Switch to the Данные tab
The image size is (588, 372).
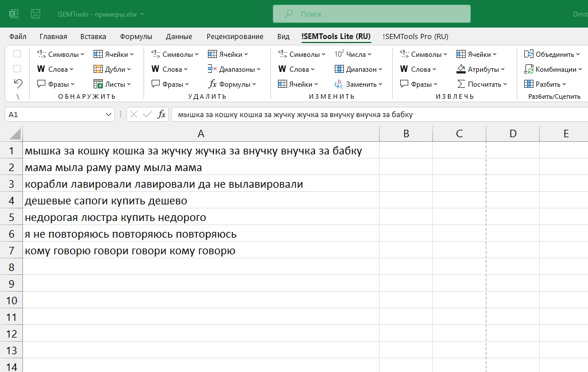[179, 36]
